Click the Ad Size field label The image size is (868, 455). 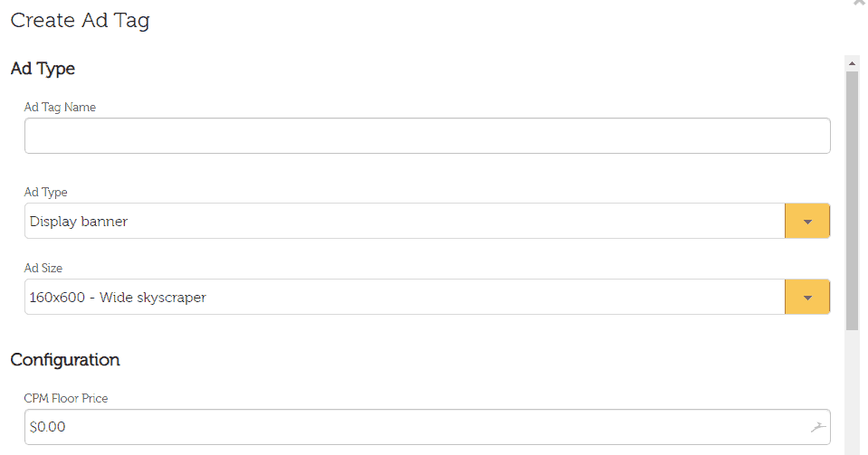pos(43,268)
